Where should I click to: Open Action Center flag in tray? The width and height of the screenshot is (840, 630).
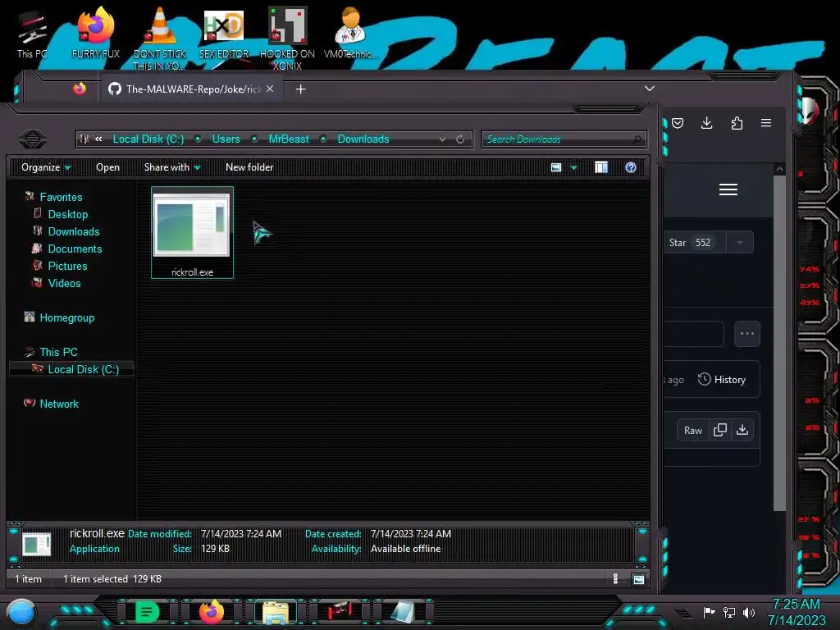[709, 612]
